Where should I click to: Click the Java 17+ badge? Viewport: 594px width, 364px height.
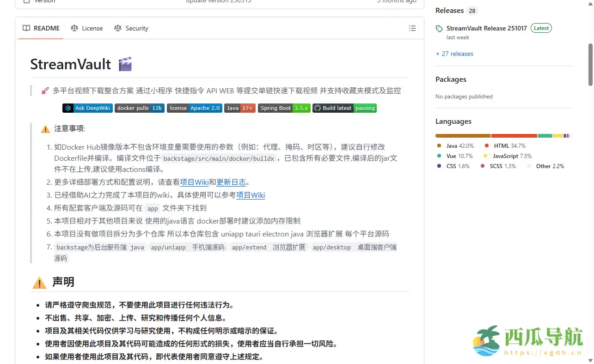point(239,108)
